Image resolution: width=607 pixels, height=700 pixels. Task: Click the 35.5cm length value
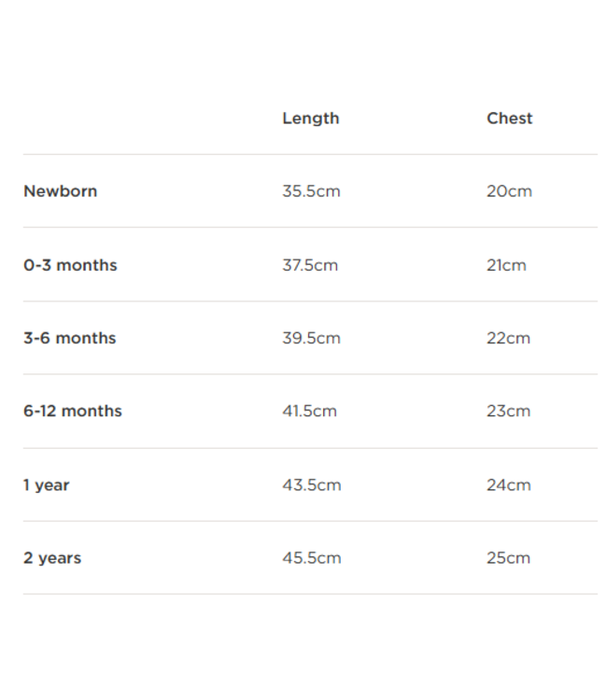coord(311,191)
